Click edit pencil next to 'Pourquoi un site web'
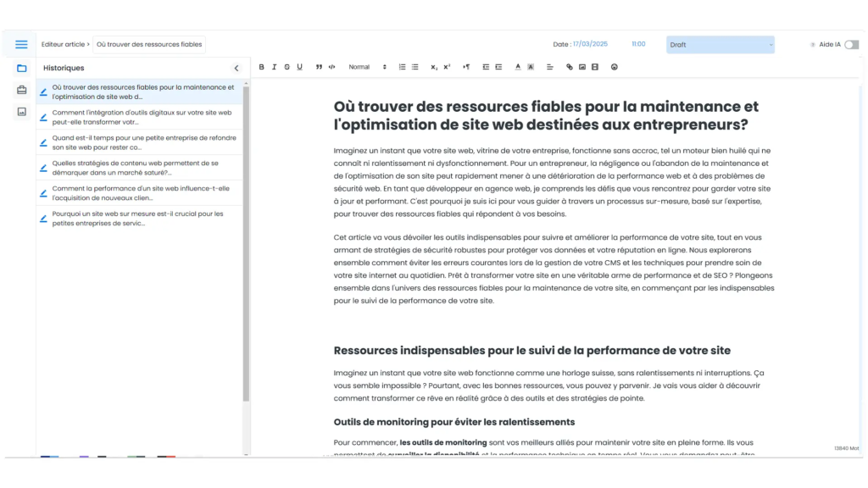The width and height of the screenshot is (868, 488). [x=43, y=219]
